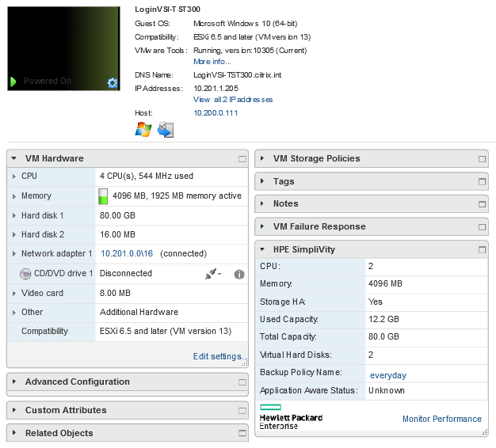This screenshot has height=448, width=496.
Task: Expand the VM Storage Policies panel
Action: 262,159
